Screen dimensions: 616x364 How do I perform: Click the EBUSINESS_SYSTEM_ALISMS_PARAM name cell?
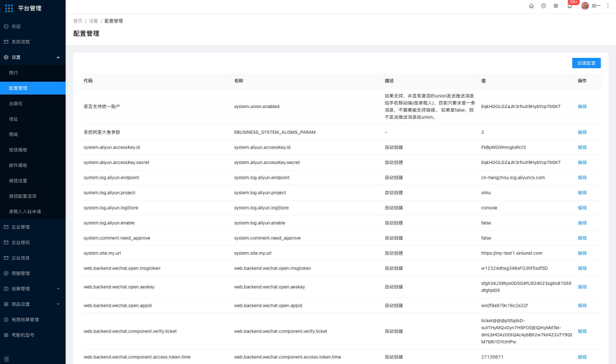point(275,132)
